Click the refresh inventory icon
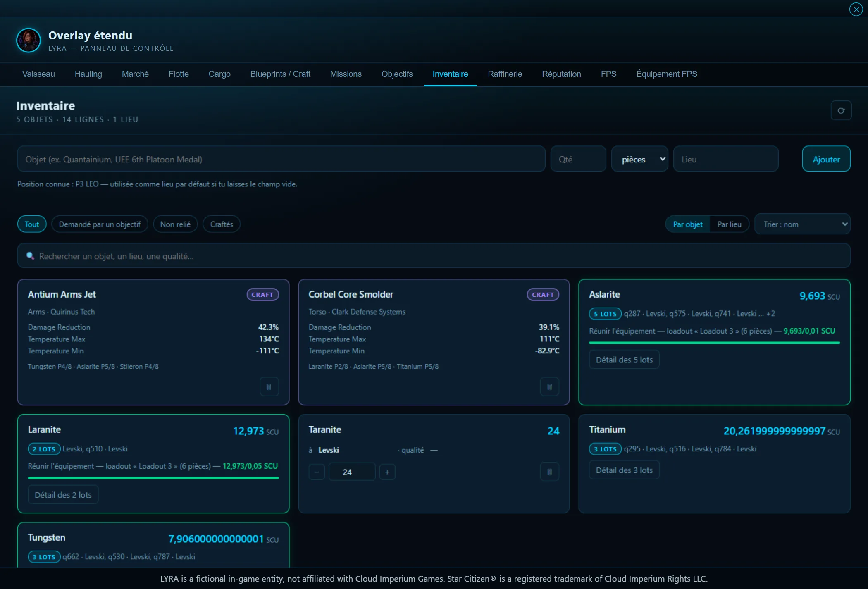The width and height of the screenshot is (868, 589). [841, 110]
